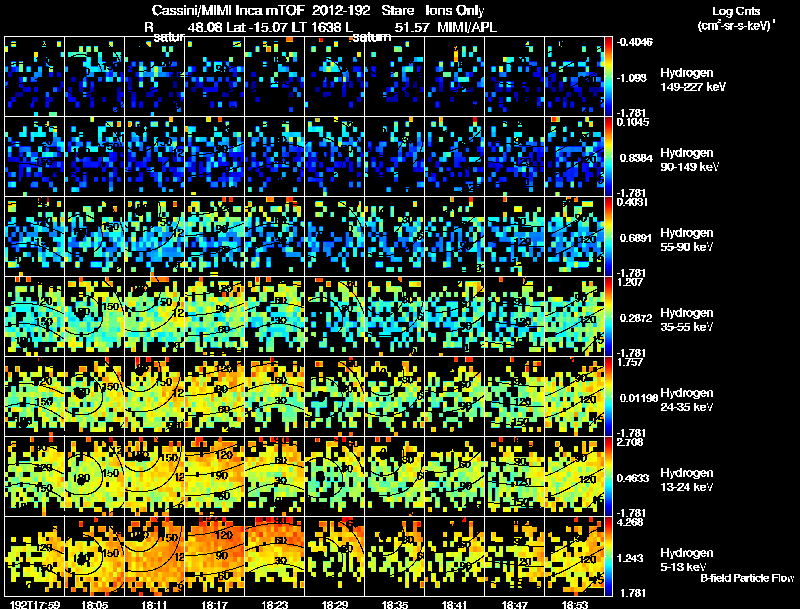Select the color bar beside Hydrogen 149-227 keV
Viewport: 800px width, 609px height.
point(608,77)
